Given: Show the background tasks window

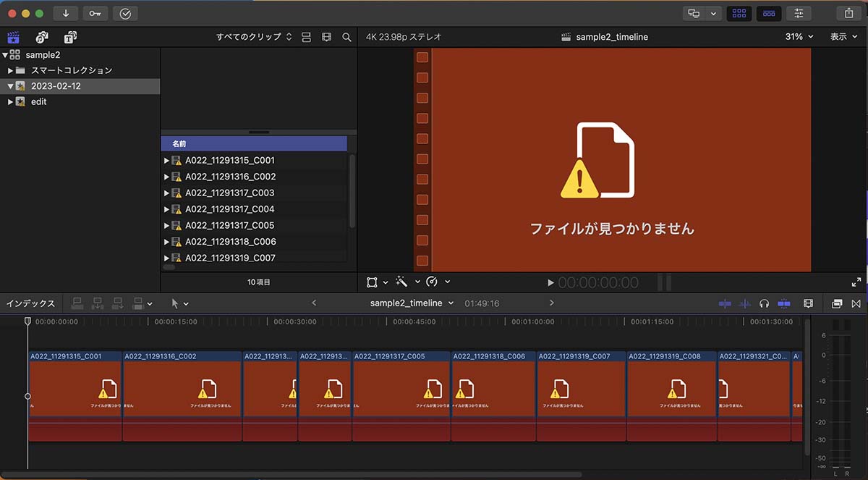Looking at the screenshot, I should point(125,13).
